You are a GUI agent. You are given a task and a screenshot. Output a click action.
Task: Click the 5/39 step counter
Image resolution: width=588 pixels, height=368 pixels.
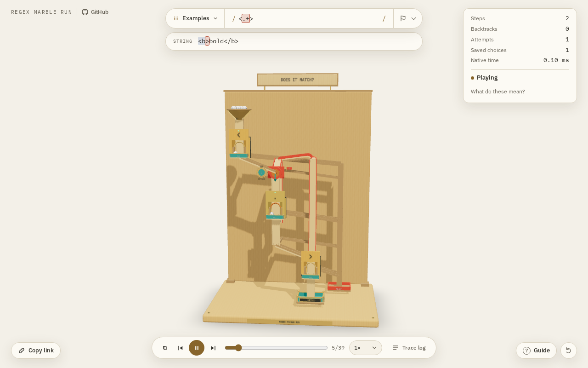[338, 348]
